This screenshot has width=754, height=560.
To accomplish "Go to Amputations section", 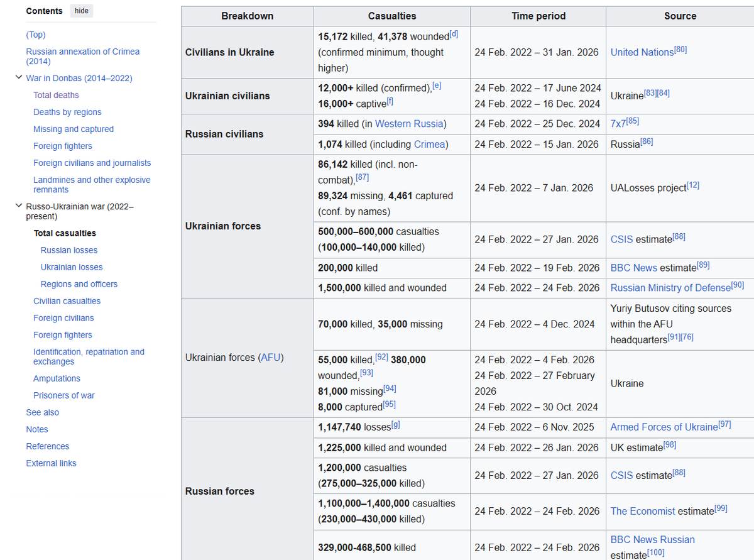I will pyautogui.click(x=57, y=378).
